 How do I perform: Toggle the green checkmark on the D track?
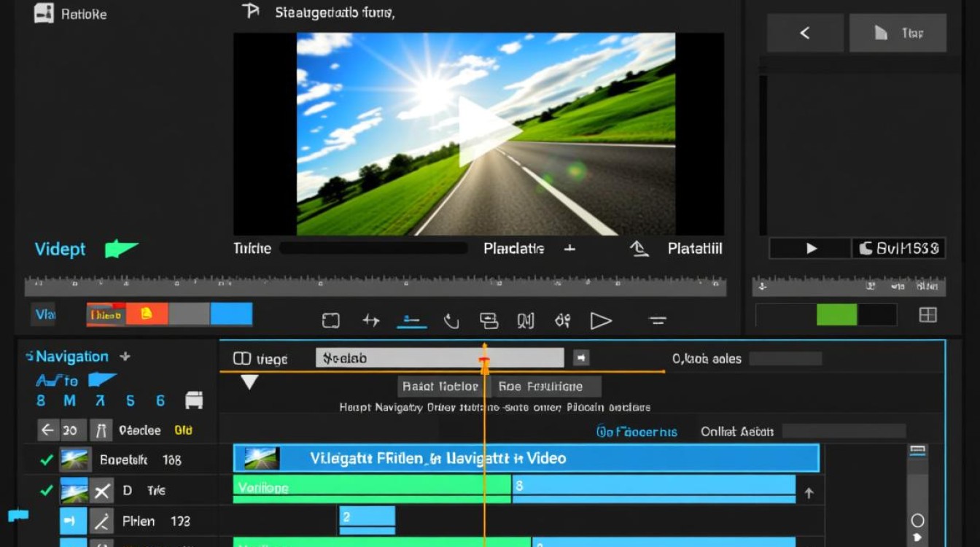47,491
